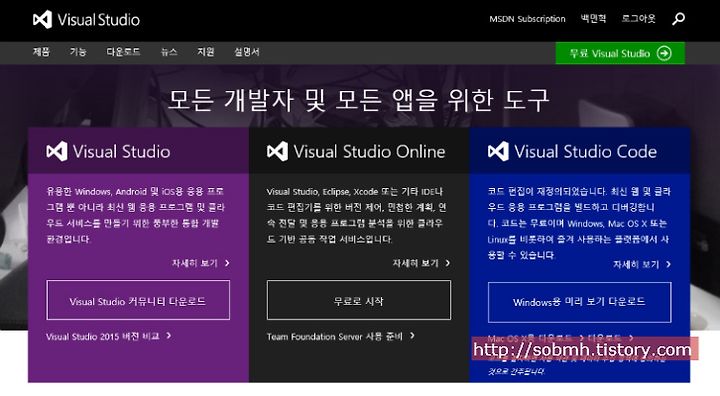Click the Visual Studio Code card title

point(585,152)
